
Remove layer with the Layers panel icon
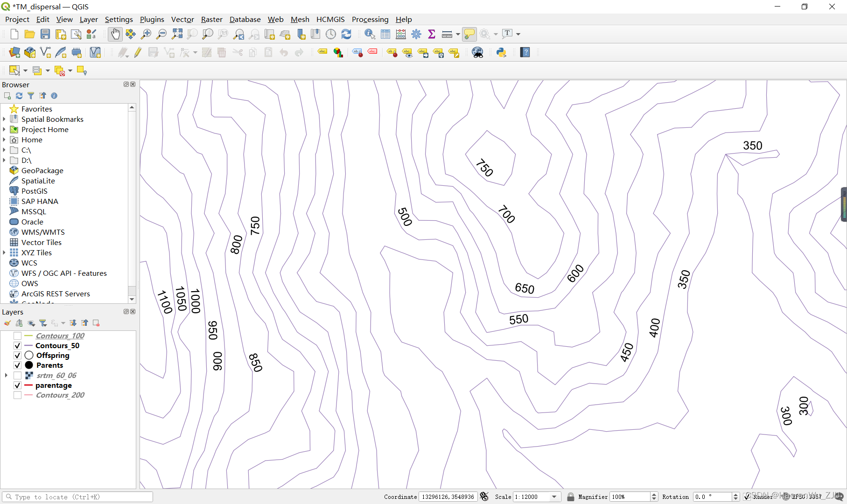click(96, 323)
